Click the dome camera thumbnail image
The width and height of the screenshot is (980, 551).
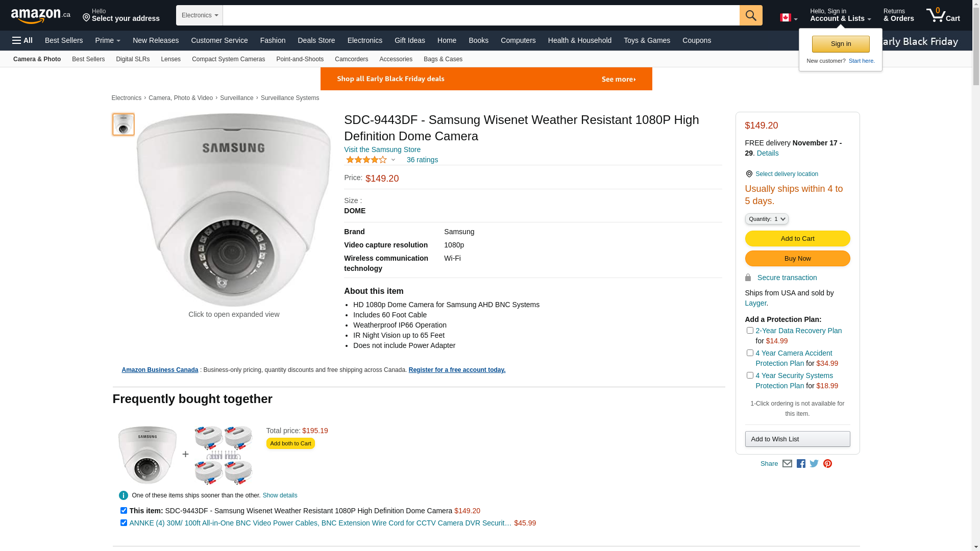coord(124,124)
